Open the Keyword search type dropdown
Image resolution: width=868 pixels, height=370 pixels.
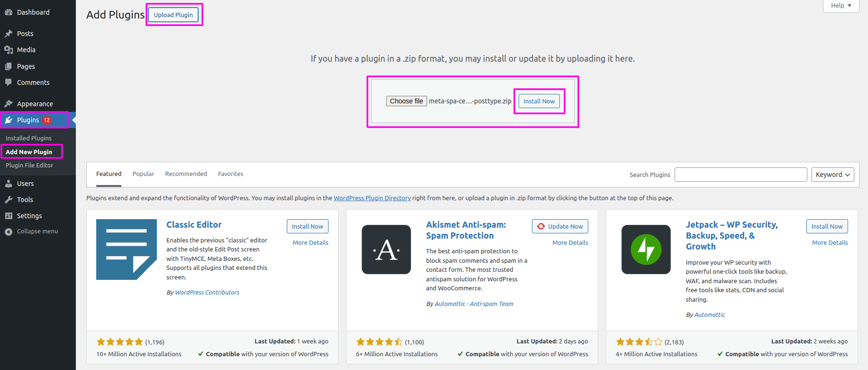833,175
